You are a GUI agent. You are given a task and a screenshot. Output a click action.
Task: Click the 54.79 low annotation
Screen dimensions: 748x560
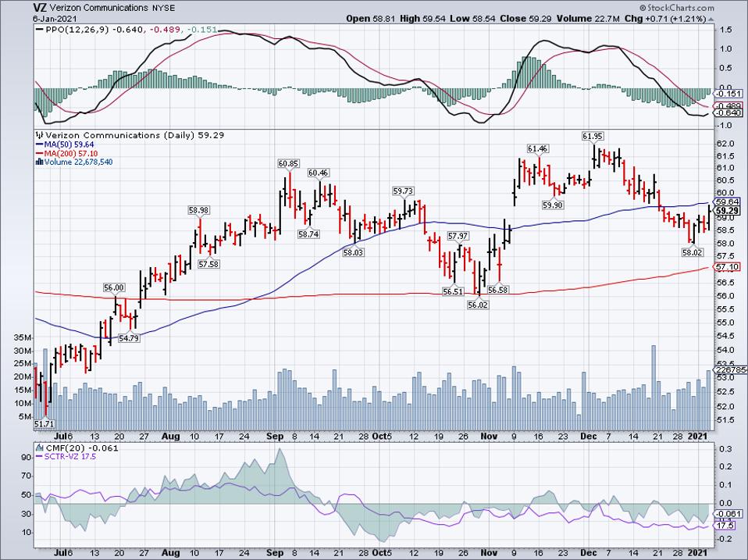pos(128,338)
